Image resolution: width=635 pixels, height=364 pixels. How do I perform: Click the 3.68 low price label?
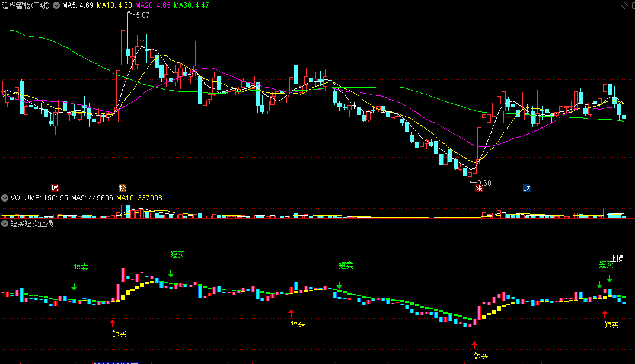pos(484,183)
